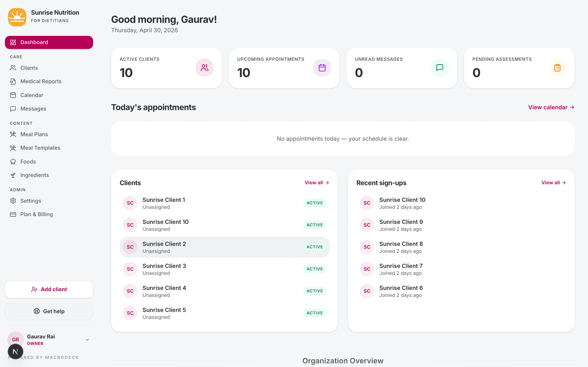Open Medical Reports in sidebar
588x367 pixels.
click(x=41, y=81)
